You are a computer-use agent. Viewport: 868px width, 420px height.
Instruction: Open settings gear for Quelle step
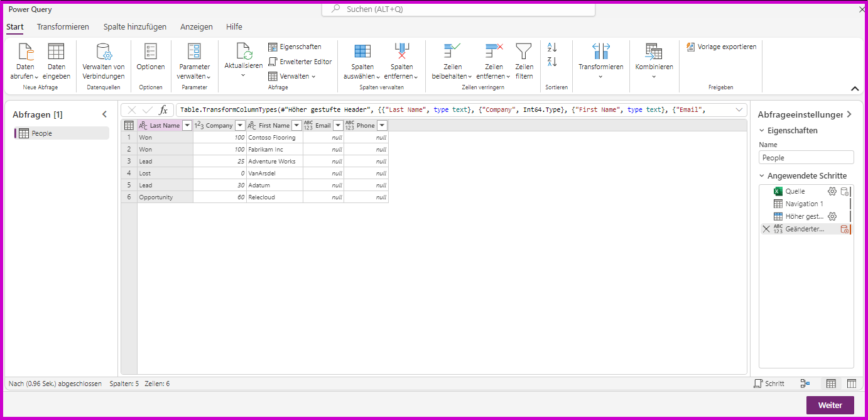click(832, 191)
